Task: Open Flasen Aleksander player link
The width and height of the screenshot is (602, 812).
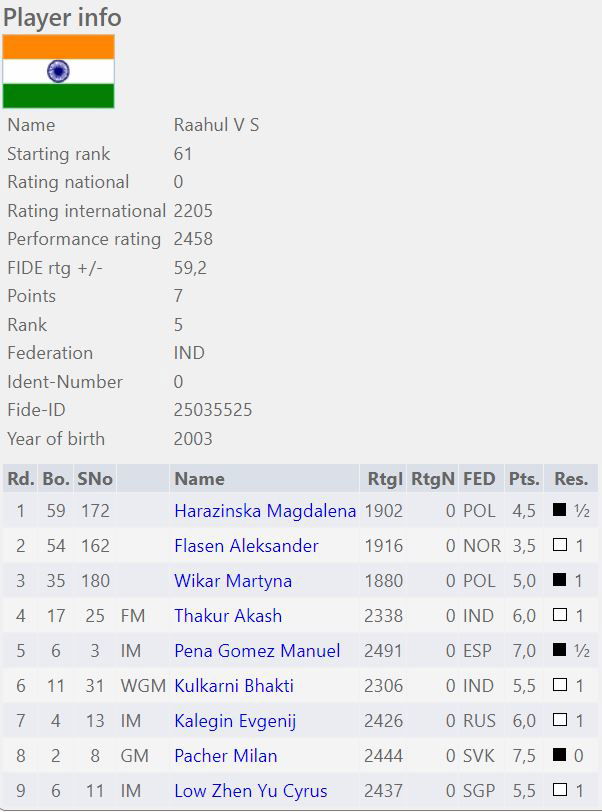Action: (246, 546)
